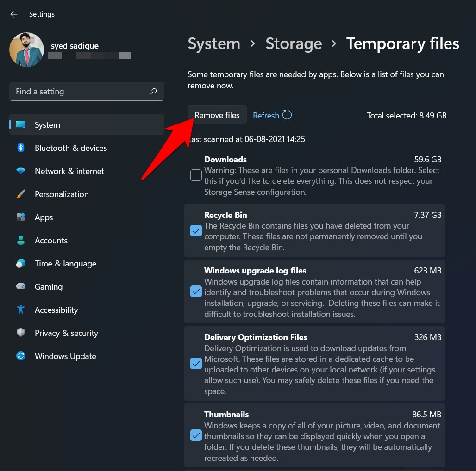Check the Downloads cleanup checkbox
Image resolution: width=476 pixels, height=471 pixels.
point(196,175)
